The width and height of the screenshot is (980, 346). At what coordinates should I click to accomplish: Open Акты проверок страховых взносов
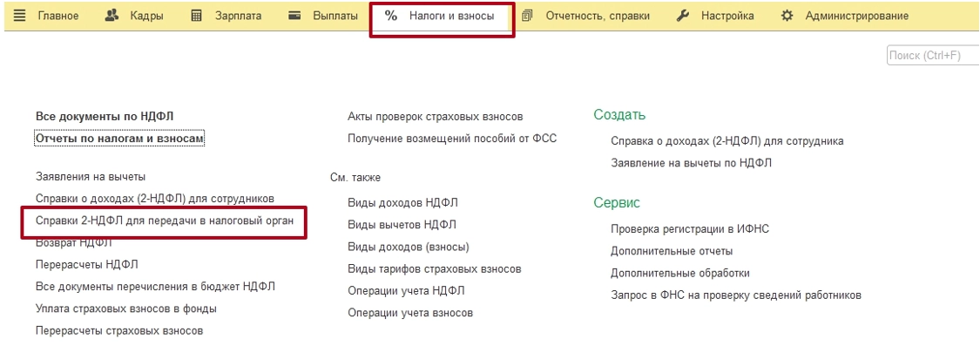coord(435,117)
